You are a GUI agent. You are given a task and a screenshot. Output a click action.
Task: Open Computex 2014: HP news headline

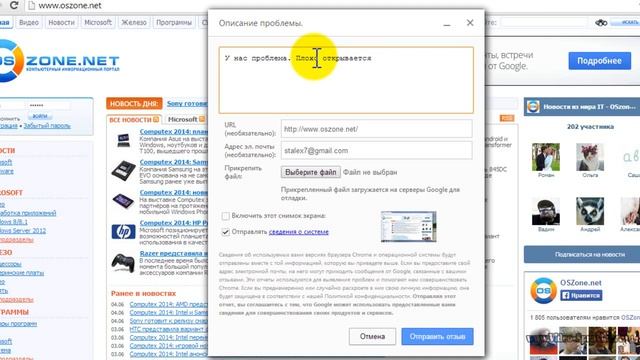[173, 223]
